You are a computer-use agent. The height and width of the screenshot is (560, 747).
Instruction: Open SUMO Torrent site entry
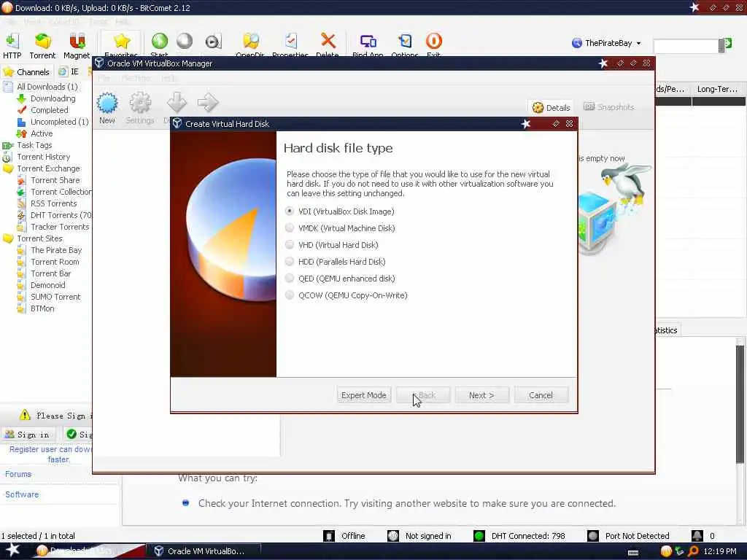[x=49, y=297]
